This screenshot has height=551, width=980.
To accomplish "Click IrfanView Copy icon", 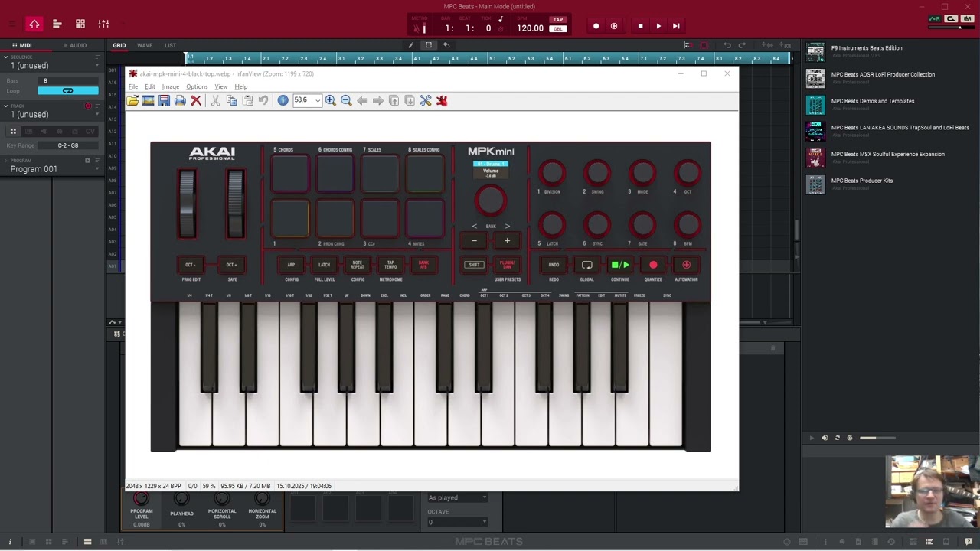I will click(x=231, y=101).
